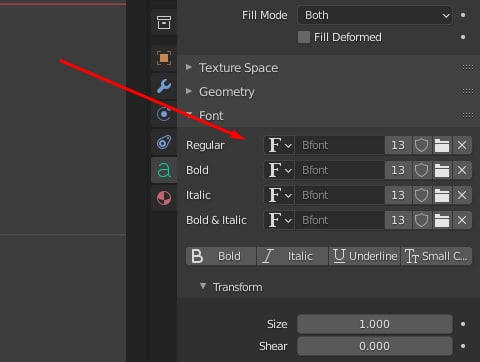This screenshot has height=362, width=480.
Task: Open the Object Constraints tab
Action: [x=164, y=142]
